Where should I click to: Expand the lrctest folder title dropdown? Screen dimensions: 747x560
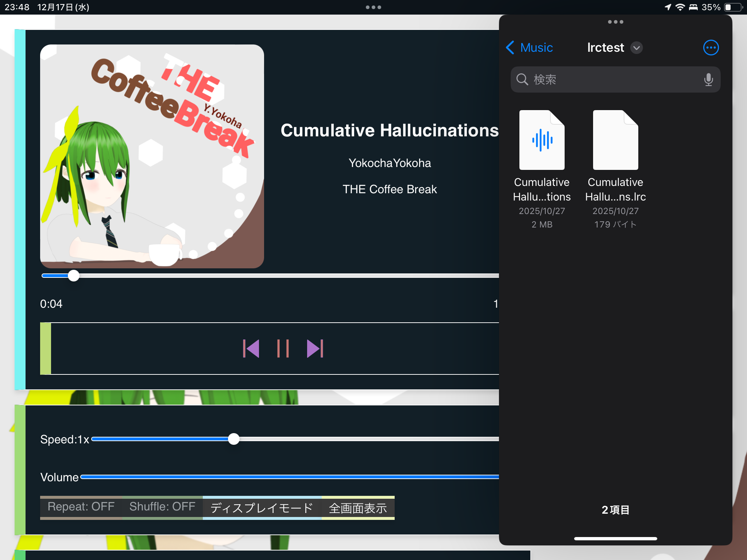[x=636, y=48]
